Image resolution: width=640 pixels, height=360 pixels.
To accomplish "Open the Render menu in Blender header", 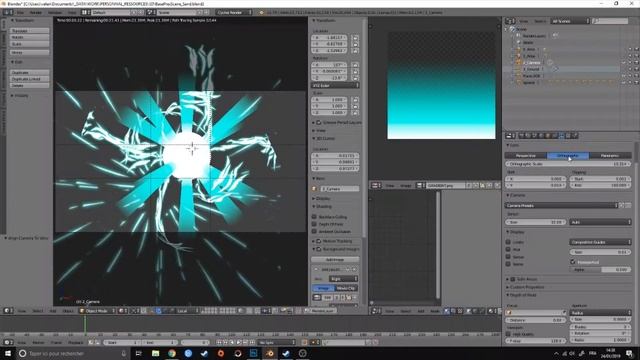I will [x=36, y=12].
